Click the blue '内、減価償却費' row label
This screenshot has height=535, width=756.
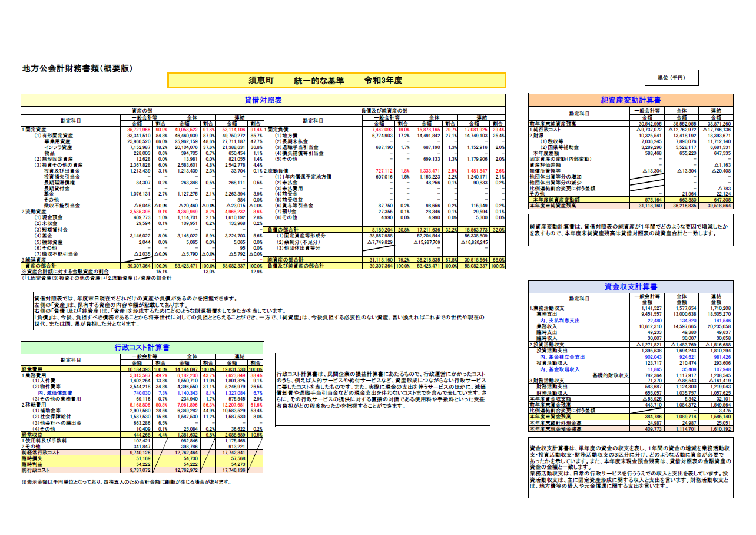pos(55,392)
